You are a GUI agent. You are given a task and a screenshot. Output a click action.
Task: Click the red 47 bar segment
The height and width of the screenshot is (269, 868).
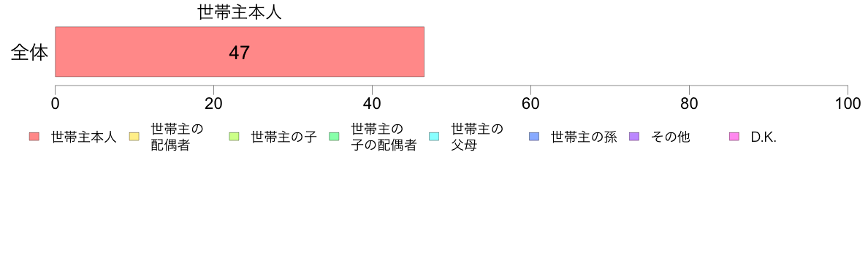coord(240,51)
